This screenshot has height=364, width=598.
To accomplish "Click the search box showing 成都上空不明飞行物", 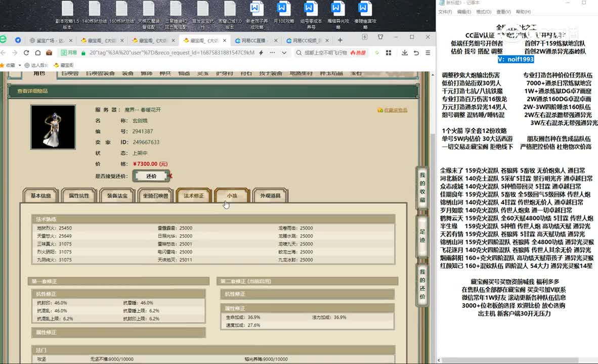I will point(326,53).
